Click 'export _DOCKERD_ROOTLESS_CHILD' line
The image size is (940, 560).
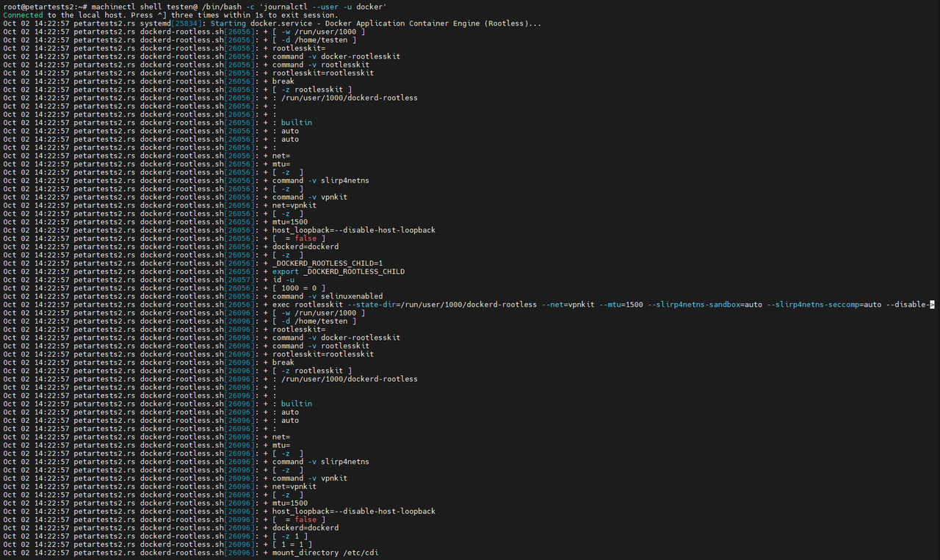tap(339, 272)
